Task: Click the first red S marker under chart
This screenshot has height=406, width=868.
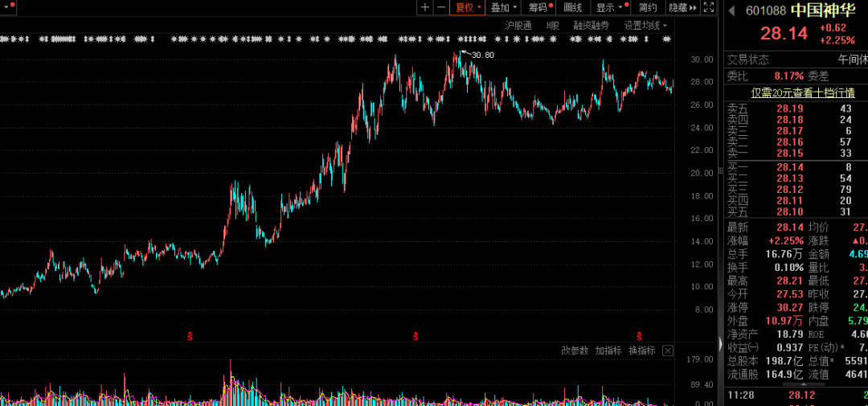Action: tap(190, 334)
